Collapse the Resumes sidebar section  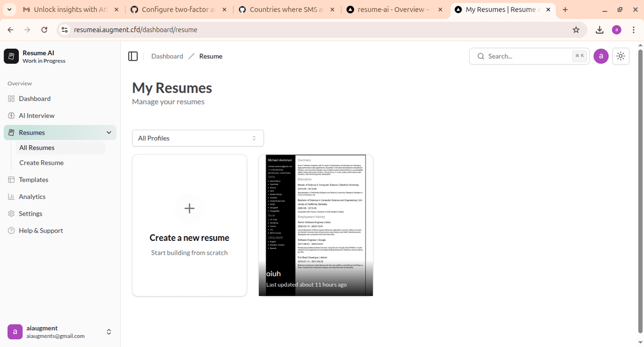tap(109, 132)
